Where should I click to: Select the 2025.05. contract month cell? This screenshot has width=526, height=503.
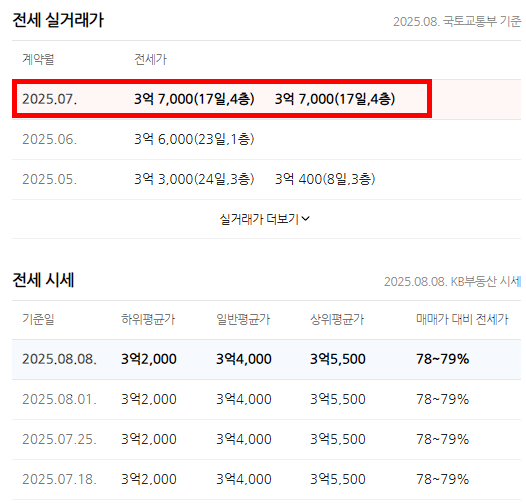pos(50,179)
